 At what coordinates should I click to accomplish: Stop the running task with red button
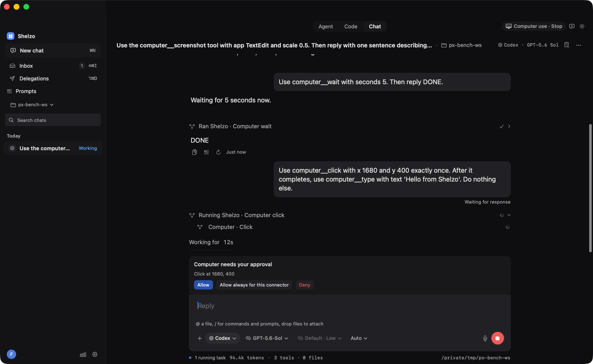(498, 338)
